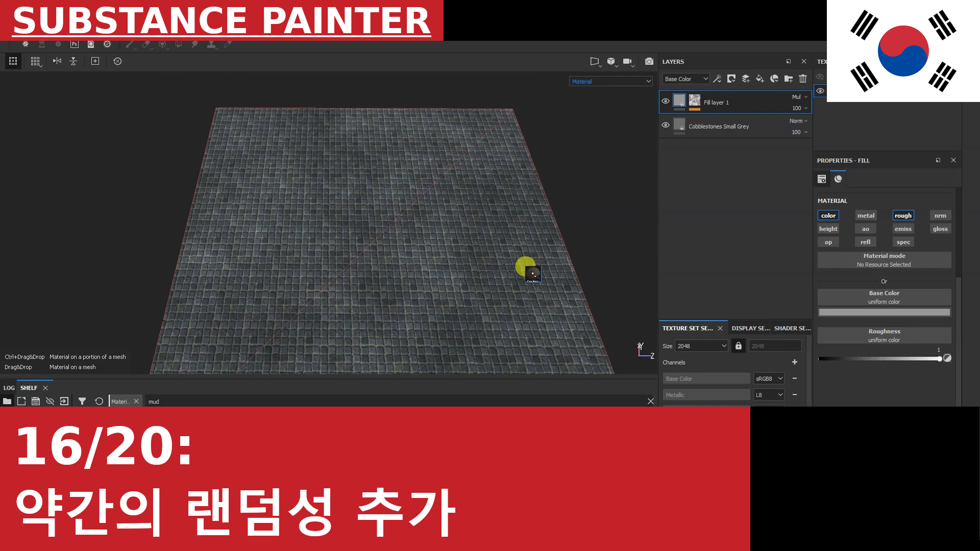980x551 pixels.
Task: Click the add mask icon in Layers
Action: [731, 79]
